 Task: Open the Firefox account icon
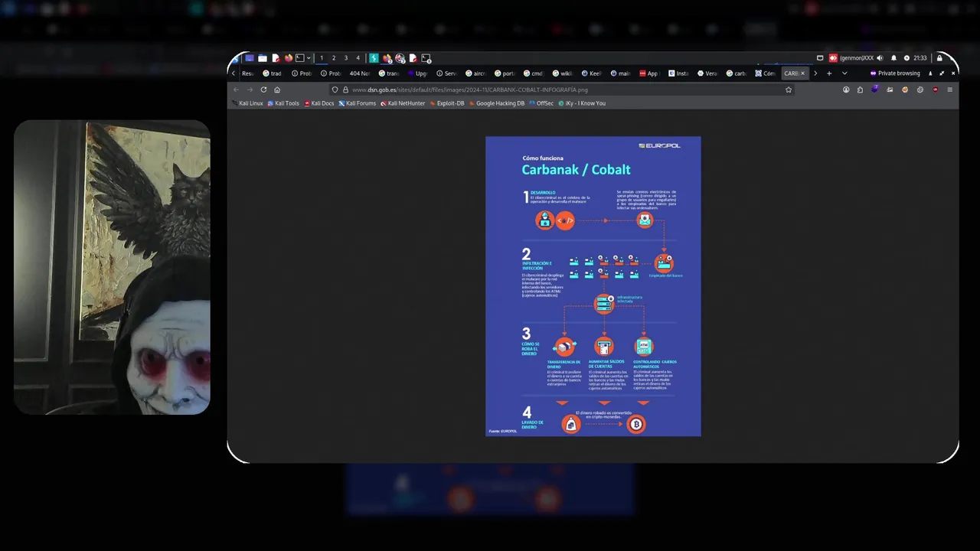(x=846, y=90)
